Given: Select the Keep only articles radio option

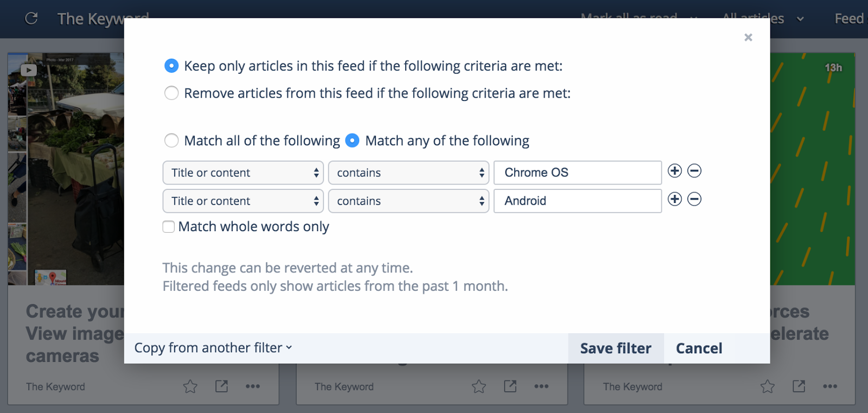Looking at the screenshot, I should tap(171, 66).
